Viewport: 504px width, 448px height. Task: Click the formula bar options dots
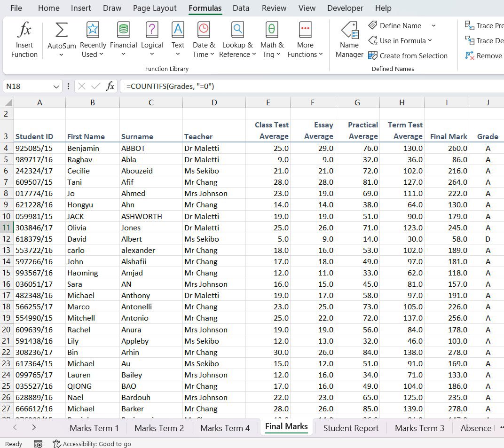click(68, 86)
